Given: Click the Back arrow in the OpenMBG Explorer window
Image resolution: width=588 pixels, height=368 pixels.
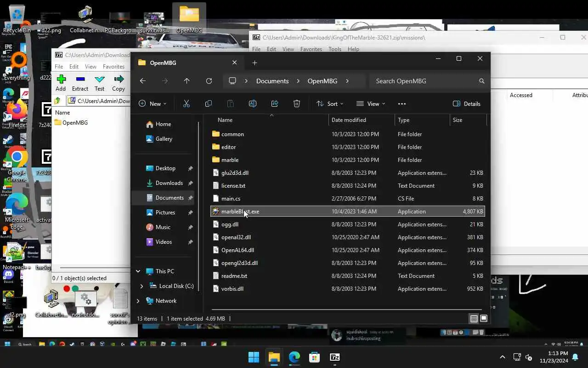Looking at the screenshot, I should click(143, 81).
